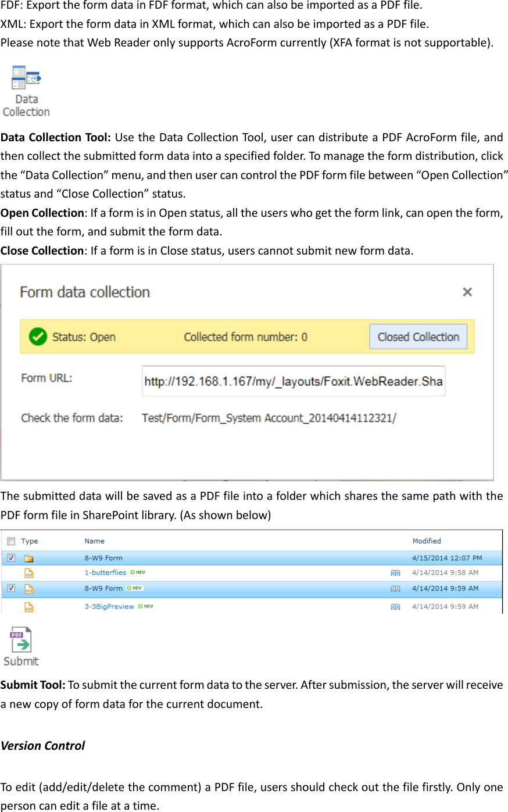The width and height of the screenshot is (508, 812).
Task: Click the green Status: Open checkmark icon
Action: pos(38,337)
